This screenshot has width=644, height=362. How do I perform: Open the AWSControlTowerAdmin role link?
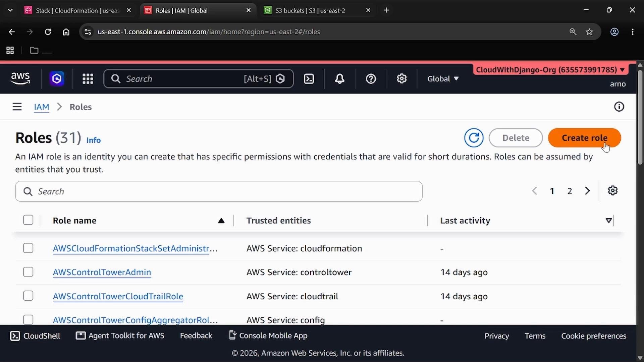(102, 272)
